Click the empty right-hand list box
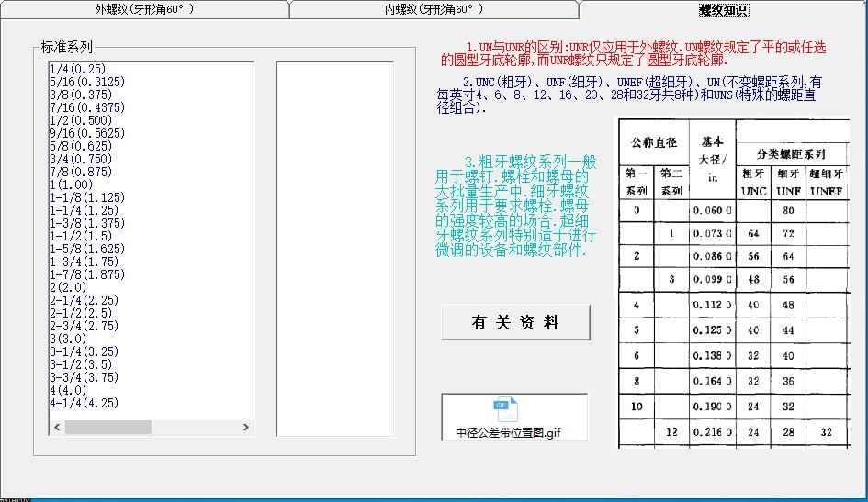This screenshot has width=868, height=502. click(x=334, y=248)
